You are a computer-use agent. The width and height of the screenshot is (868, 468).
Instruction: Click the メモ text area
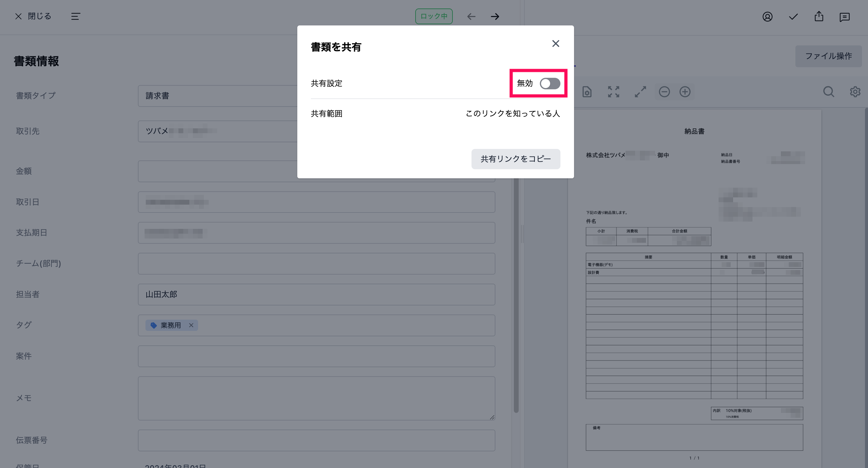(x=316, y=398)
